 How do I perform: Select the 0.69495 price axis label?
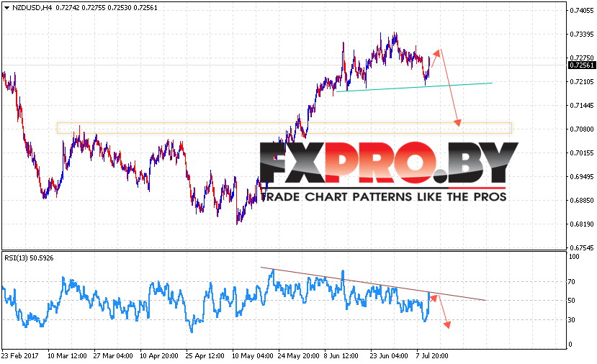pyautogui.click(x=582, y=177)
